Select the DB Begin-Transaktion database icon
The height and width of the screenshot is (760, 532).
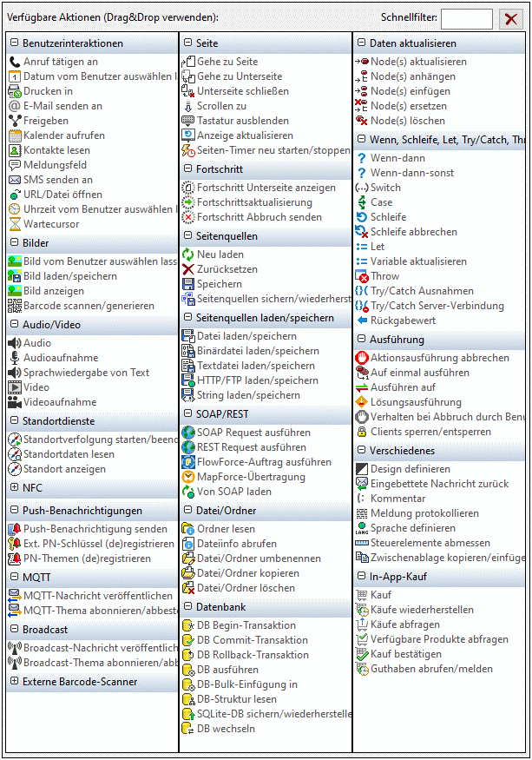click(188, 625)
